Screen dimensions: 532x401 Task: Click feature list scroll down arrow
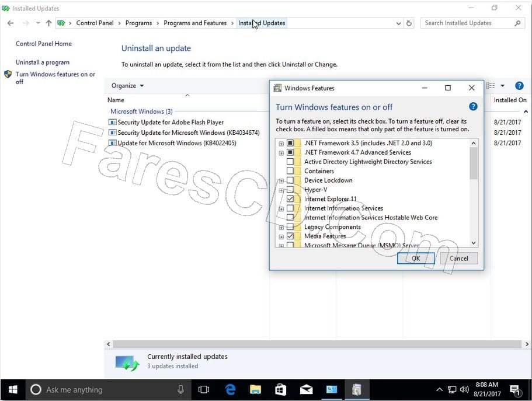473,243
